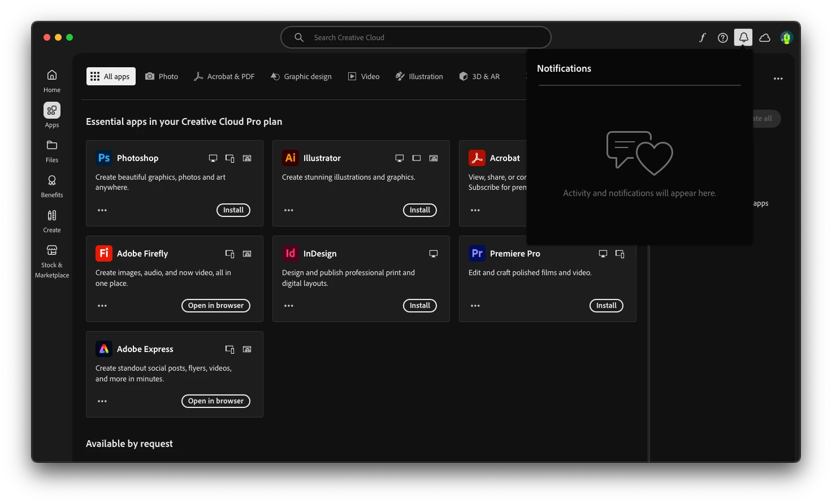
Task: Switch to the Photo category tab
Action: click(162, 76)
